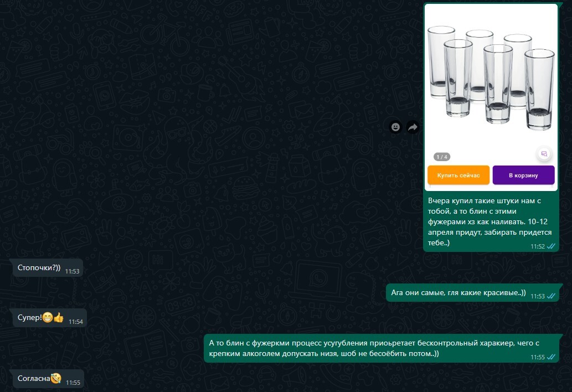Click the caption 'Вчера купил такие штуки'
This screenshot has height=392, width=572.
tap(489, 221)
